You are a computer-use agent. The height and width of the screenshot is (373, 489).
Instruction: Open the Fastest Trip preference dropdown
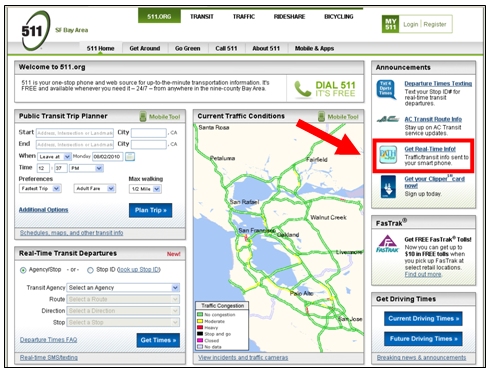click(x=40, y=189)
